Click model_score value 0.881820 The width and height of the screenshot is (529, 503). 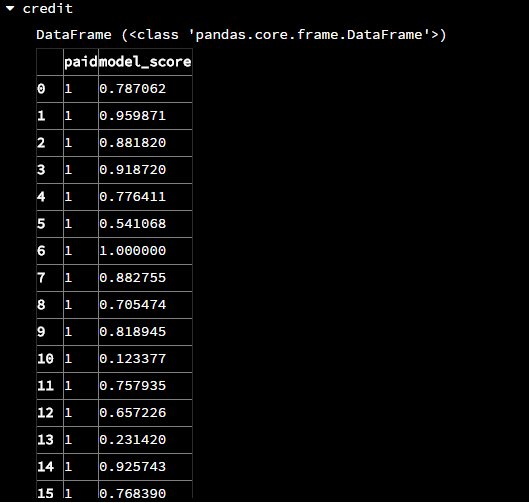133,143
